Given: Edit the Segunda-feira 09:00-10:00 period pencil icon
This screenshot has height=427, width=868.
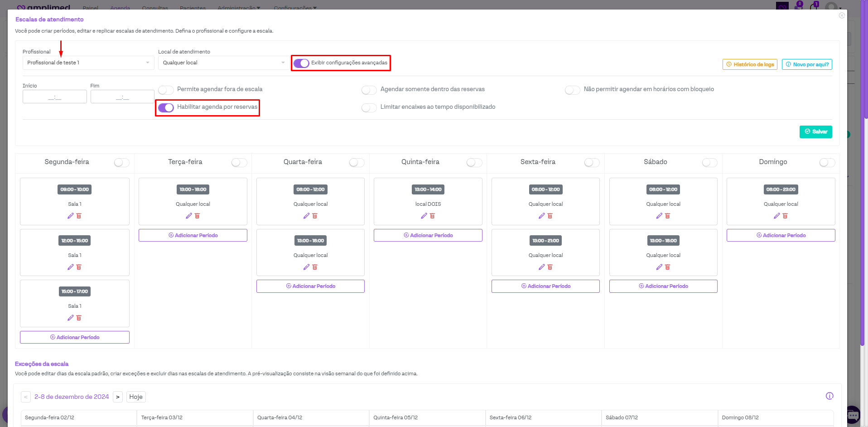Looking at the screenshot, I should 70,216.
